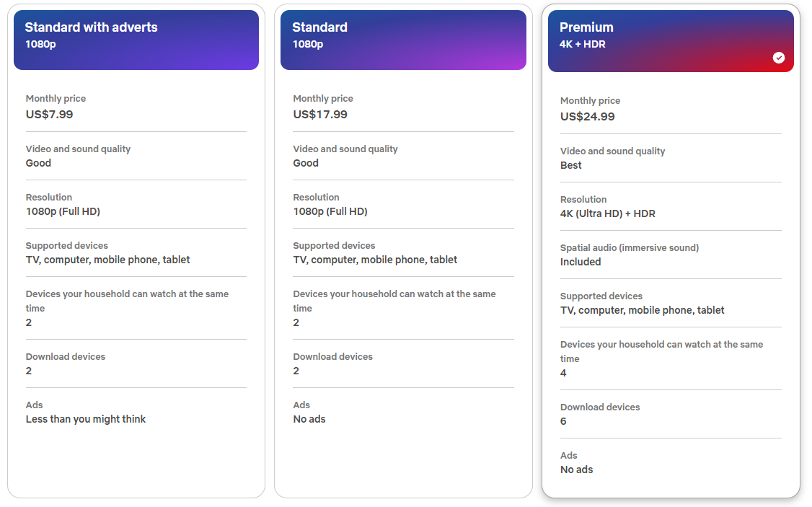Click Supported devices text in Premium card

pos(643,310)
